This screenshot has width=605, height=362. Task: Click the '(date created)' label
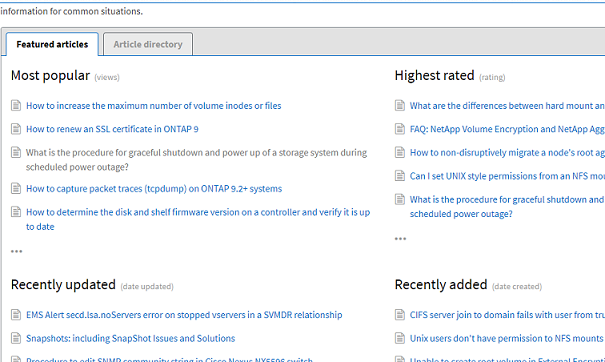pos(517,287)
